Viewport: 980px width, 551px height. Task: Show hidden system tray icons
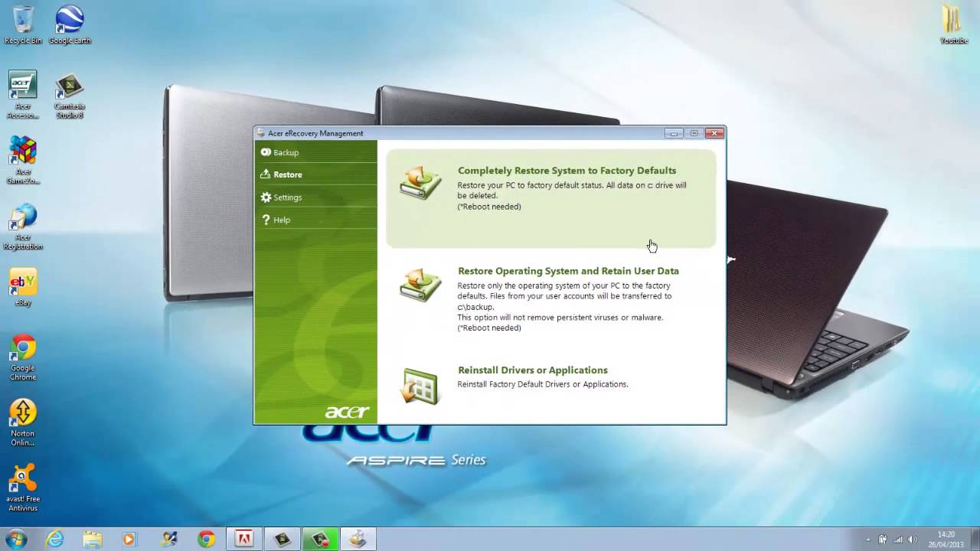pyautogui.click(x=867, y=540)
